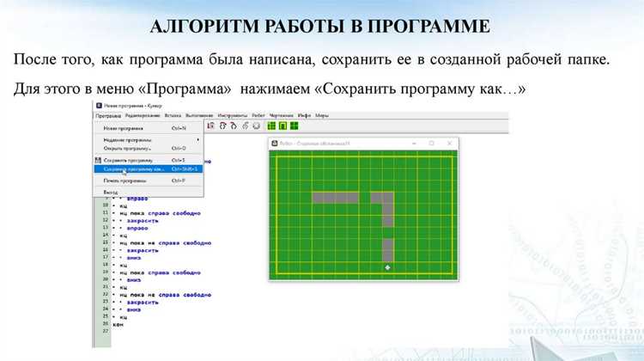Click last green four-square toolbar icon
The width and height of the screenshot is (644, 361).
click(294, 125)
